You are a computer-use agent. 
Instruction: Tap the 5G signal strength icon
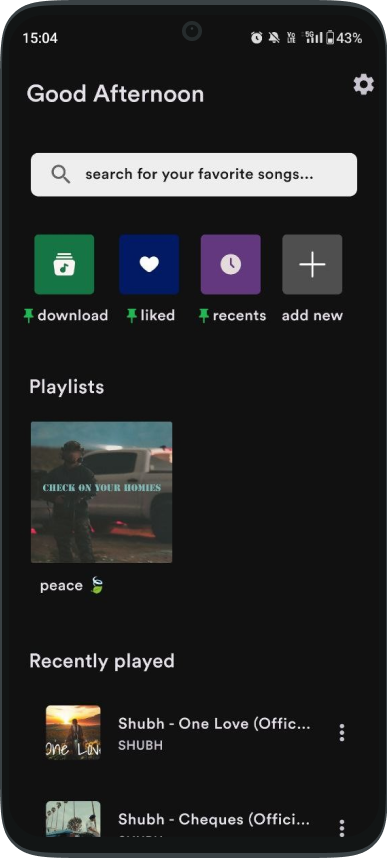313,38
